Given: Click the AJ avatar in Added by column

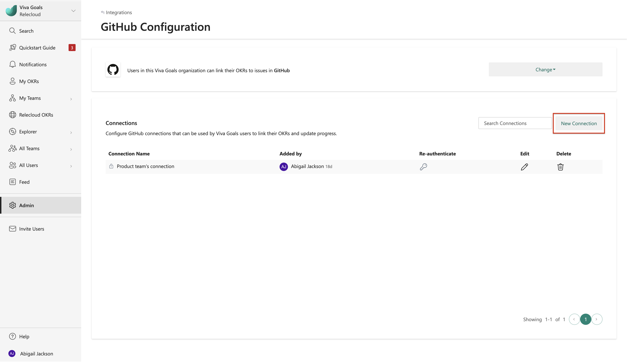Looking at the screenshot, I should [x=284, y=167].
